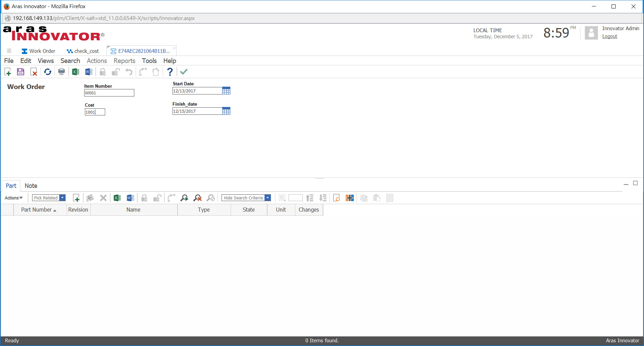Viewport: 644px width, 346px height.
Task: Expand the Part tab Actions dropdown
Action: click(14, 198)
